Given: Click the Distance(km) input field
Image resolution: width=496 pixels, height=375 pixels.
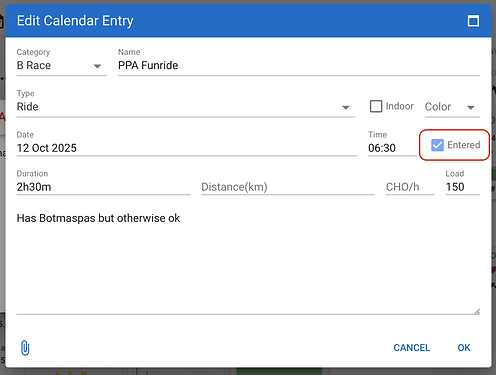Looking at the screenshot, I should coord(288,187).
